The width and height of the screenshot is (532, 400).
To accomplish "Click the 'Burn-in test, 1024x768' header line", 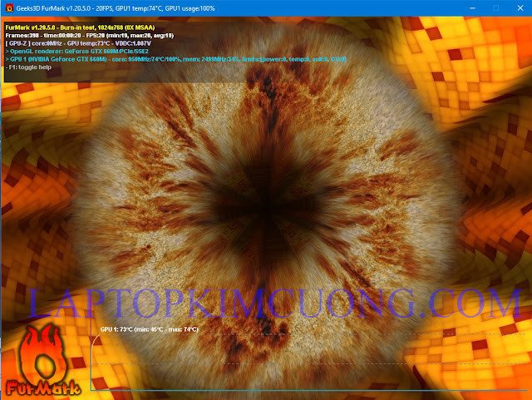I will (x=80, y=27).
